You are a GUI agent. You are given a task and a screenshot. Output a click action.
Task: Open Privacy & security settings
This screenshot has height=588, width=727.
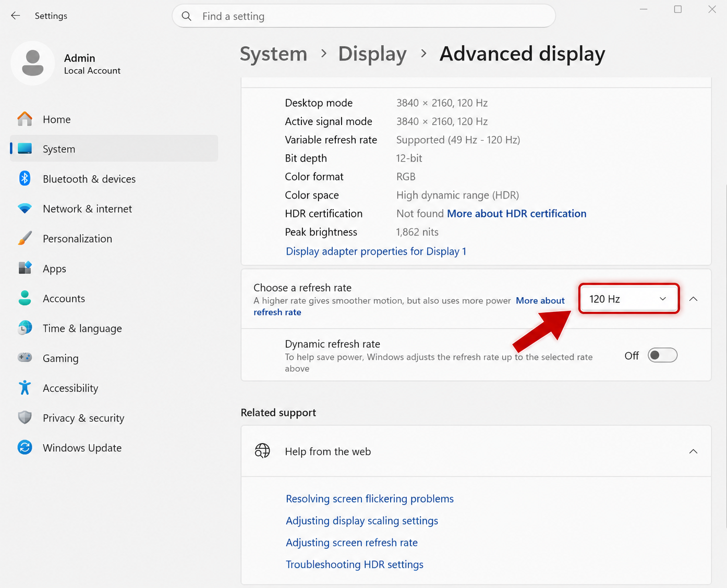(x=114, y=418)
